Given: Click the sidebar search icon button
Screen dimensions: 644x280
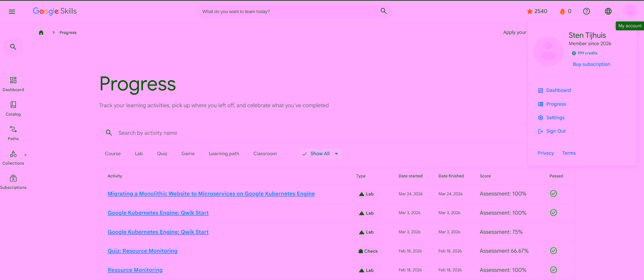Looking at the screenshot, I should pos(13,47).
